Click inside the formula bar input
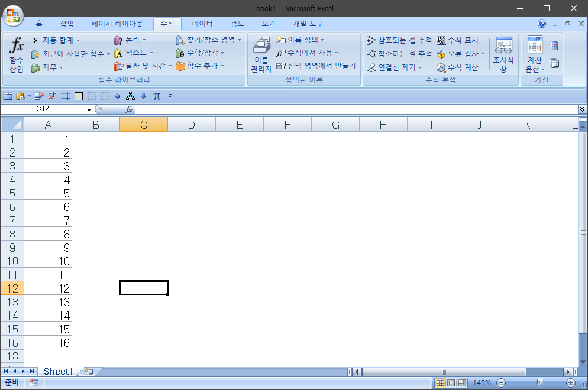588x390 pixels. coord(356,109)
